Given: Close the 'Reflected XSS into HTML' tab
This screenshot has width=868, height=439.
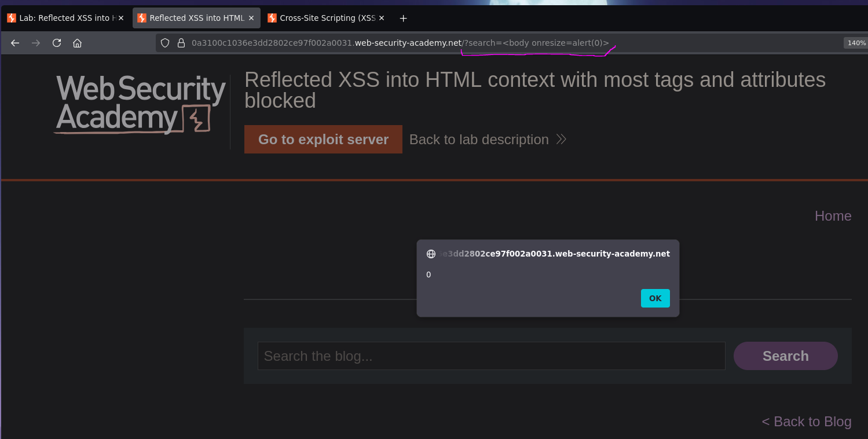Looking at the screenshot, I should click(251, 18).
